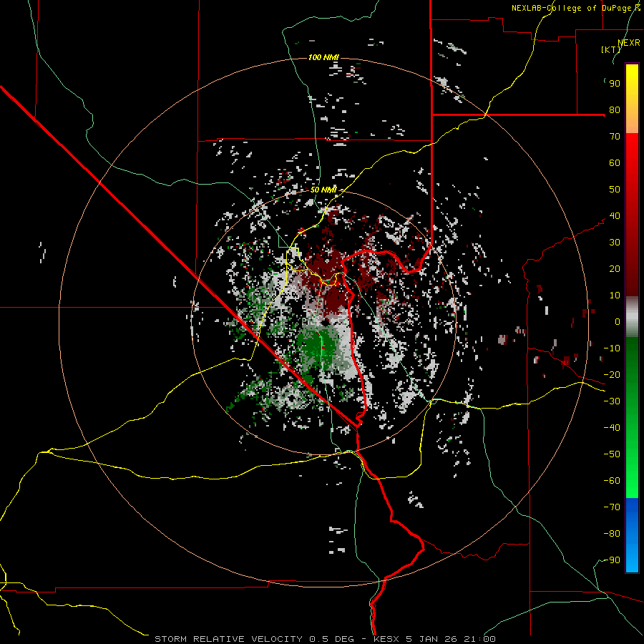
Task: Click the -70 value on velocity scale
Action: click(x=612, y=507)
